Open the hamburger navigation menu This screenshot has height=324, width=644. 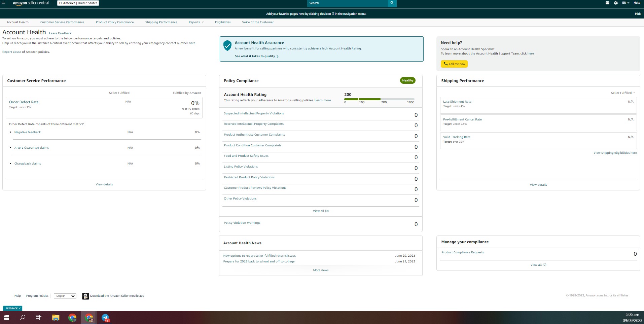(3, 3)
